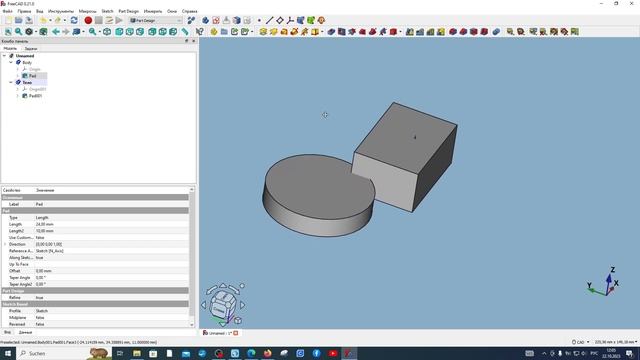
Task: Select the Pad001 tree item
Action: 35,96
